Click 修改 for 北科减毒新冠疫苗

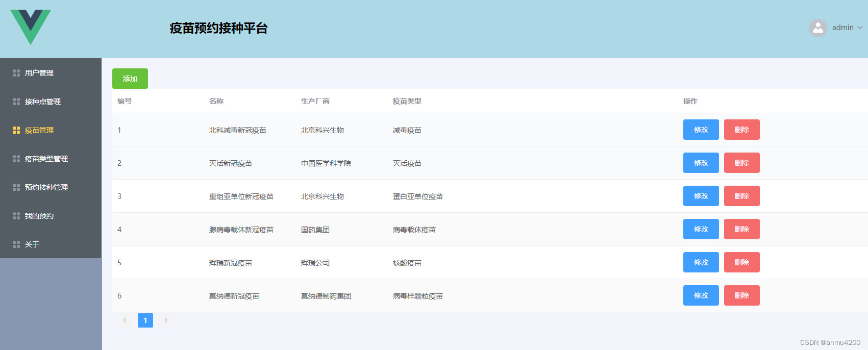tap(701, 130)
